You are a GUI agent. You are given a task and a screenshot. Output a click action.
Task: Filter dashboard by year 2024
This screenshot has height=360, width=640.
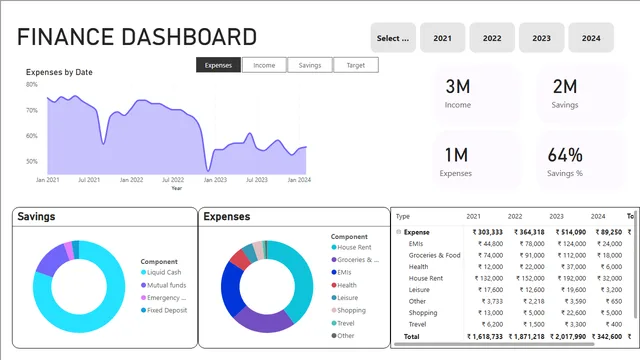(591, 38)
